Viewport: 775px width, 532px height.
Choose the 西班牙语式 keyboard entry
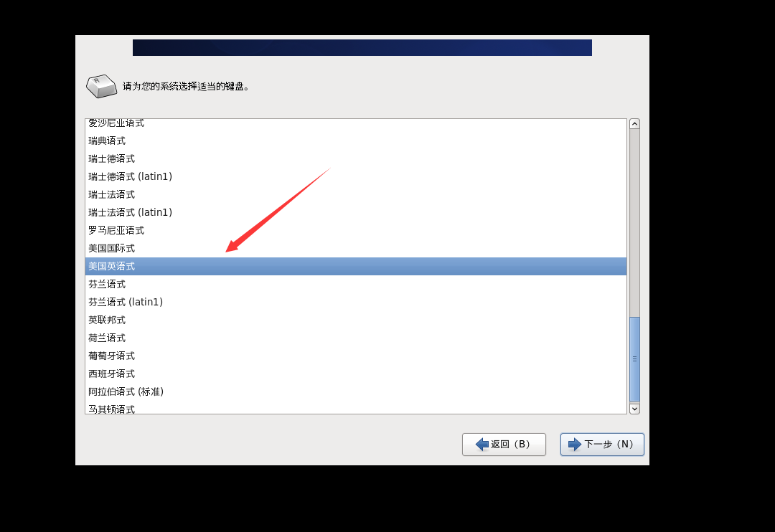tap(356, 374)
